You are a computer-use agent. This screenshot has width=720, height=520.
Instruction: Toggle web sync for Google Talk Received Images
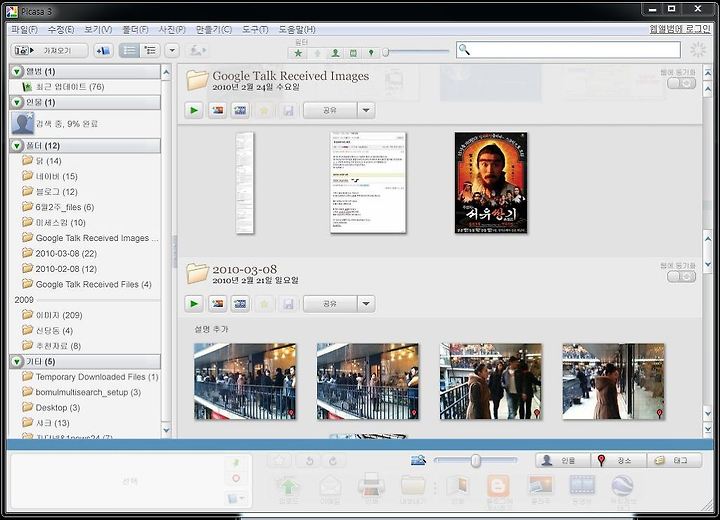tap(681, 84)
